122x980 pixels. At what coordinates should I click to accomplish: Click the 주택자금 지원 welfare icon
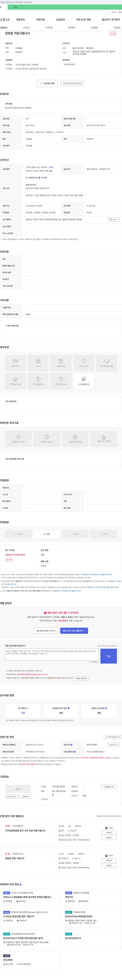16,381
